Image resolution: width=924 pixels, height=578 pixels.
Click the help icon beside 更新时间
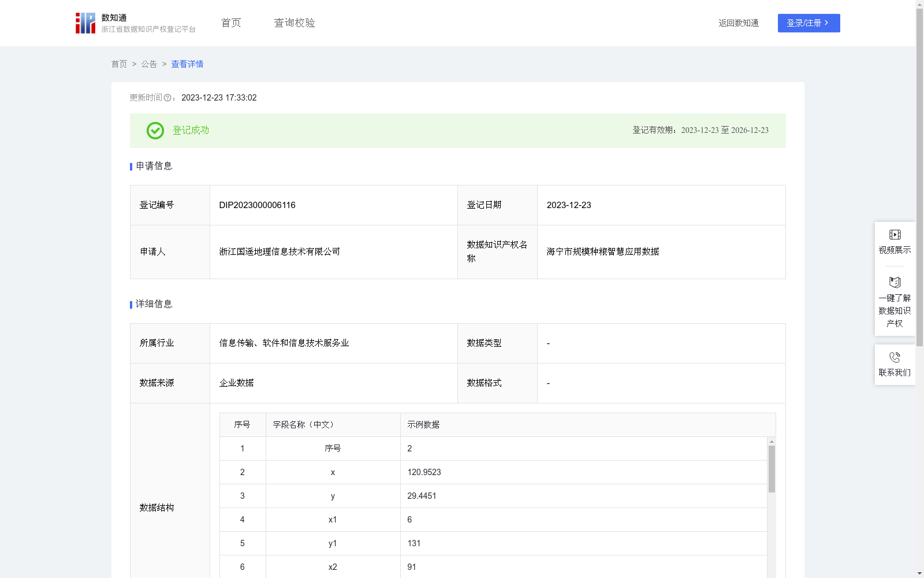167,98
